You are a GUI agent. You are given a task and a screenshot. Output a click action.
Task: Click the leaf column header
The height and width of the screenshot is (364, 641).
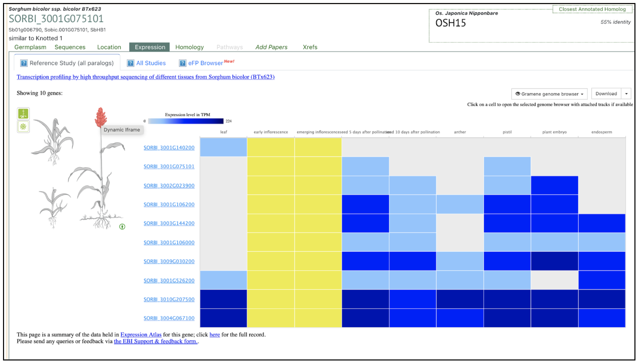[224, 132]
